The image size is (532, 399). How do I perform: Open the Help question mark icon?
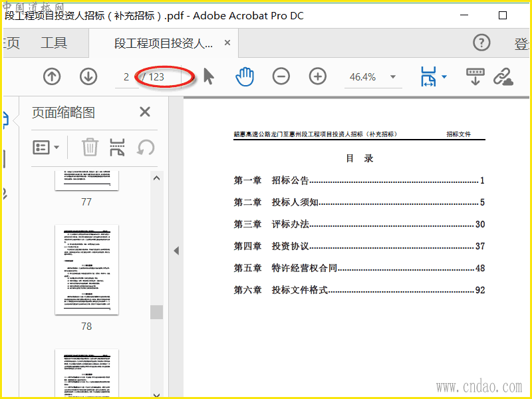pyautogui.click(x=481, y=43)
